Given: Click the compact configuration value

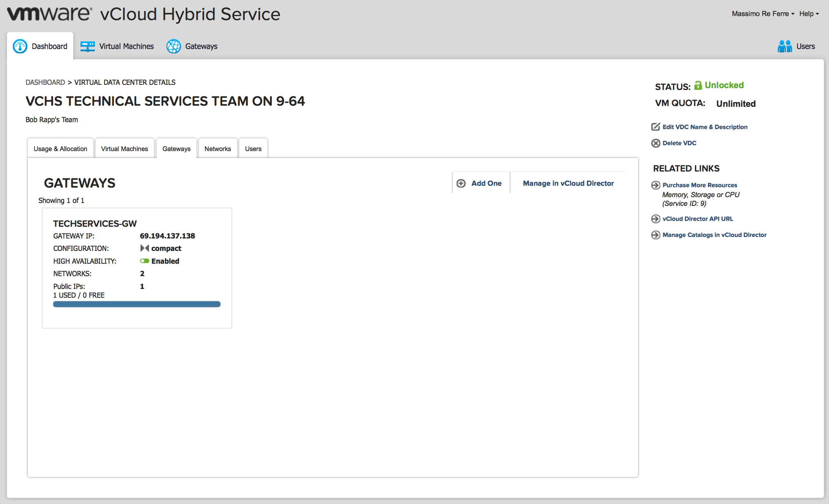Looking at the screenshot, I should (166, 248).
